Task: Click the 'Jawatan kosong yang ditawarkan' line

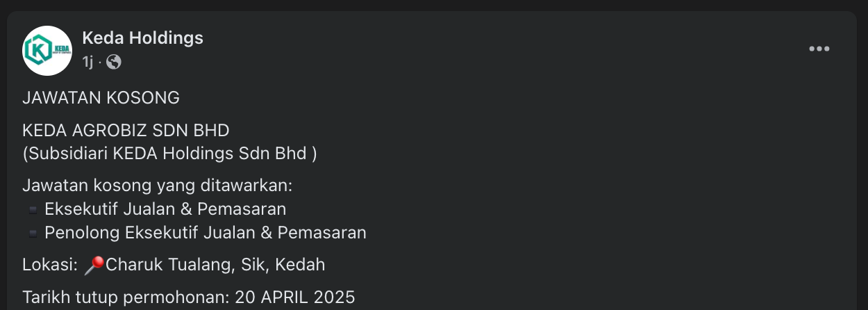Action: (158, 186)
